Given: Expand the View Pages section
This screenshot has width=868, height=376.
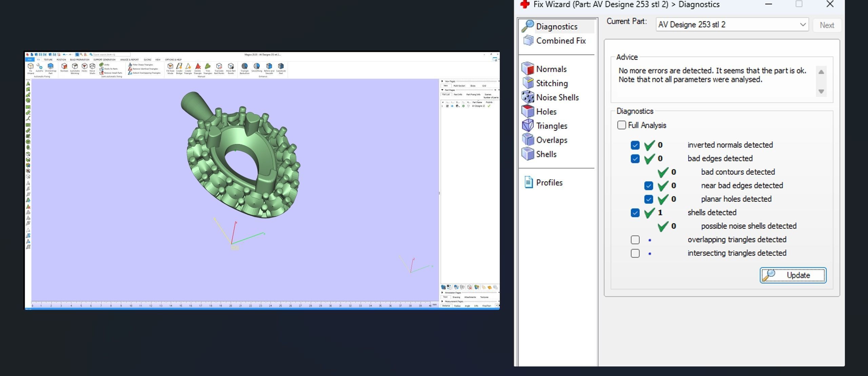Looking at the screenshot, I should tap(442, 81).
